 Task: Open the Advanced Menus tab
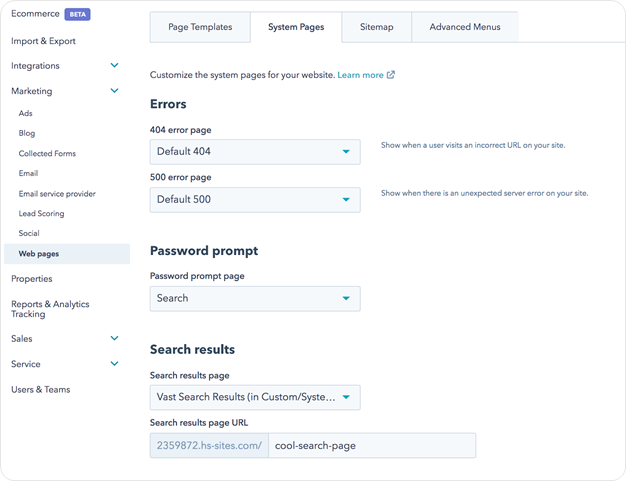click(464, 27)
